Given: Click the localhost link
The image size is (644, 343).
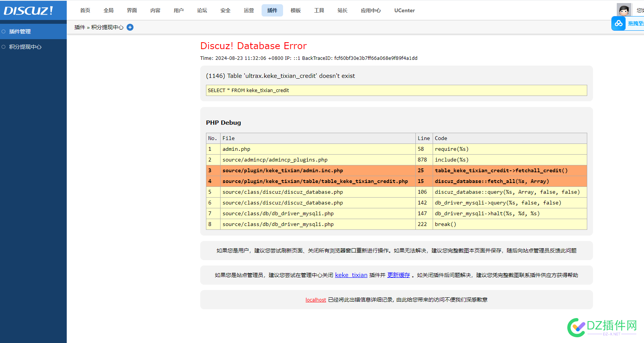Looking at the screenshot, I should pyautogui.click(x=316, y=300).
